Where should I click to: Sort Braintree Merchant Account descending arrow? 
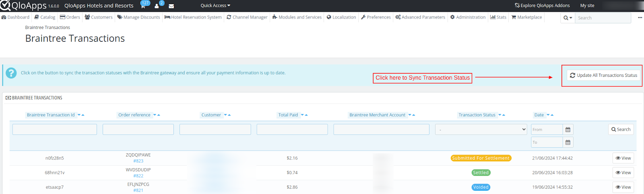(410, 115)
